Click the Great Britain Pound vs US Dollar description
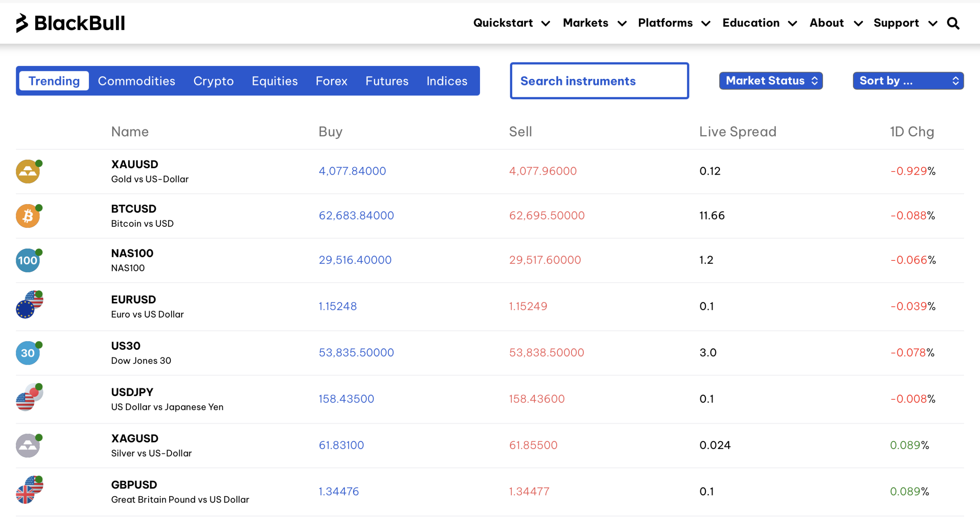 pyautogui.click(x=180, y=500)
